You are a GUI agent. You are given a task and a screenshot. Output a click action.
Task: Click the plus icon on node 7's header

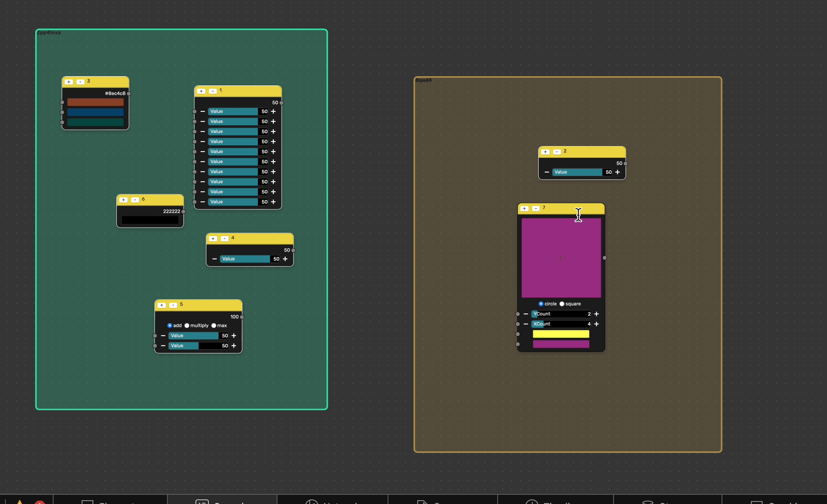click(524, 208)
